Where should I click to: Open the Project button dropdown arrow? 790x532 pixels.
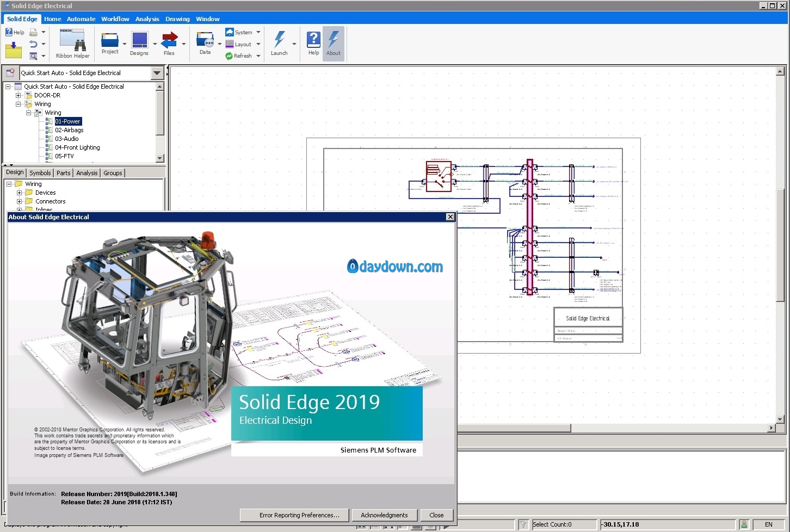125,44
